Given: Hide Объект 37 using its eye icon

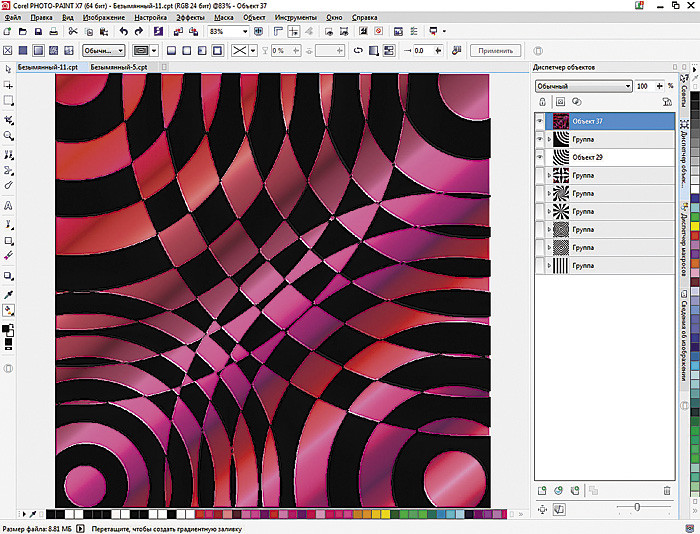Looking at the screenshot, I should 541,121.
